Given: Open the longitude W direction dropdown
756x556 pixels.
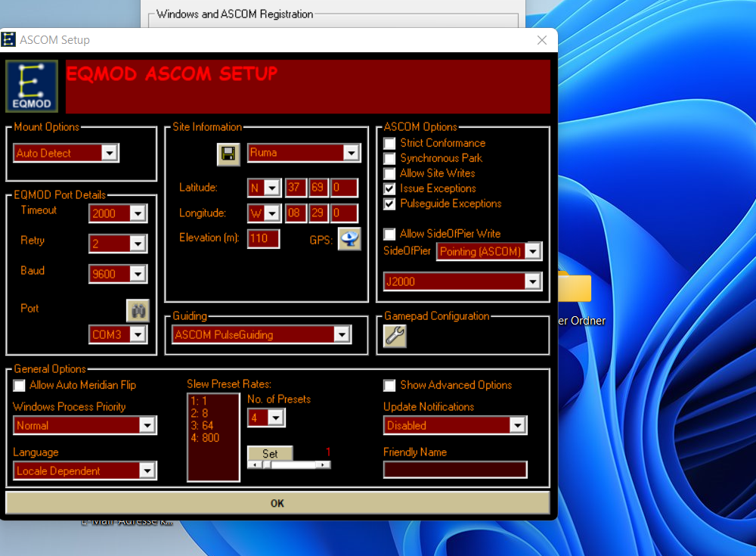Looking at the screenshot, I should 272,213.
